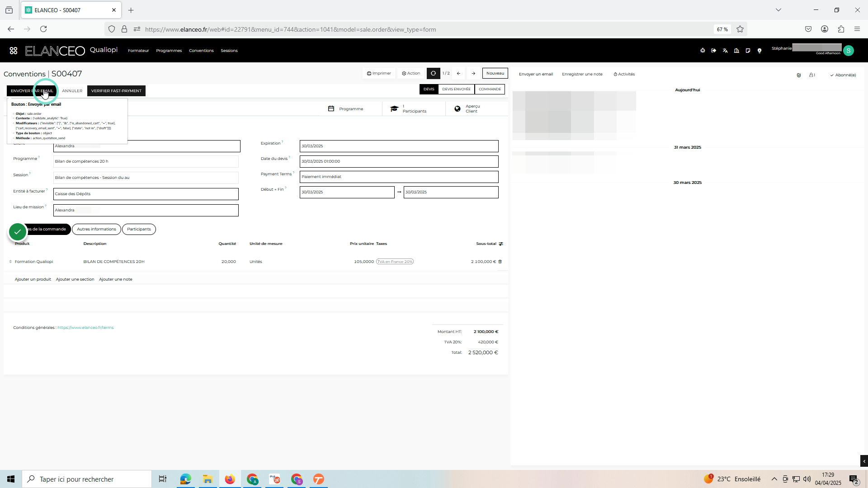Click the circular refresh icon by 1 / 2
The image size is (868, 488).
(x=433, y=73)
